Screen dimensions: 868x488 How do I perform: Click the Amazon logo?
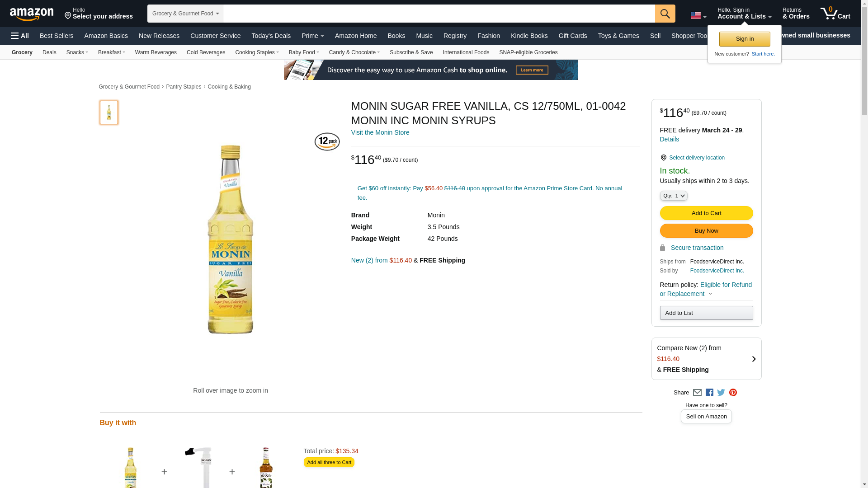click(32, 14)
